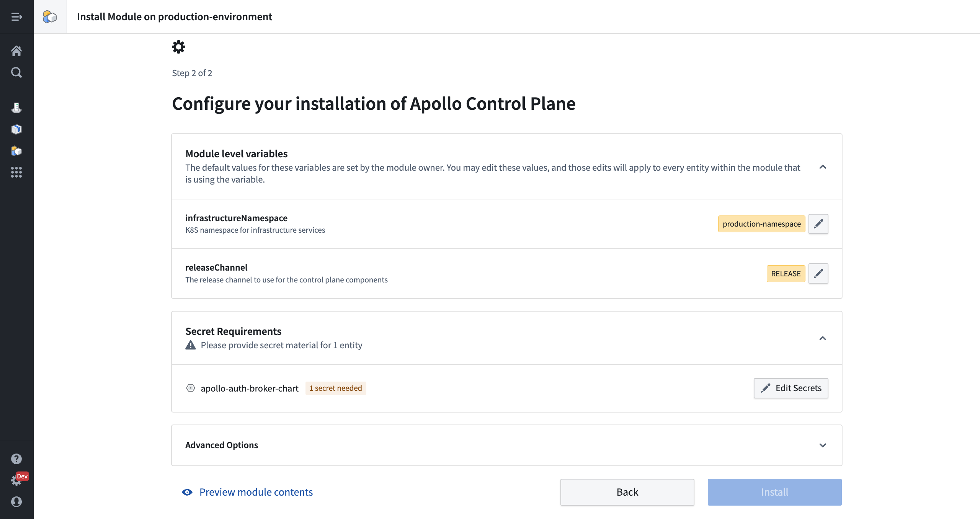
Task: Click the gear icon above Step 2
Action: pos(178,47)
